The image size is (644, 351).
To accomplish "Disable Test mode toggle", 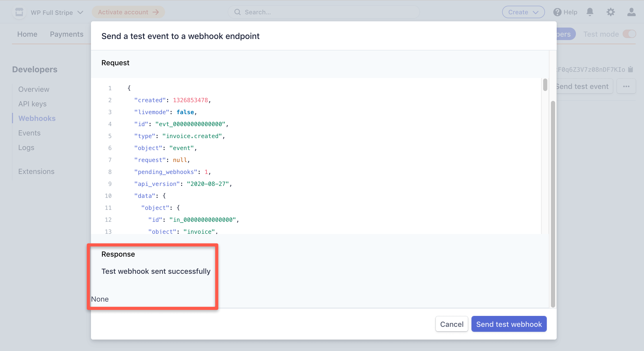I will click(x=629, y=34).
